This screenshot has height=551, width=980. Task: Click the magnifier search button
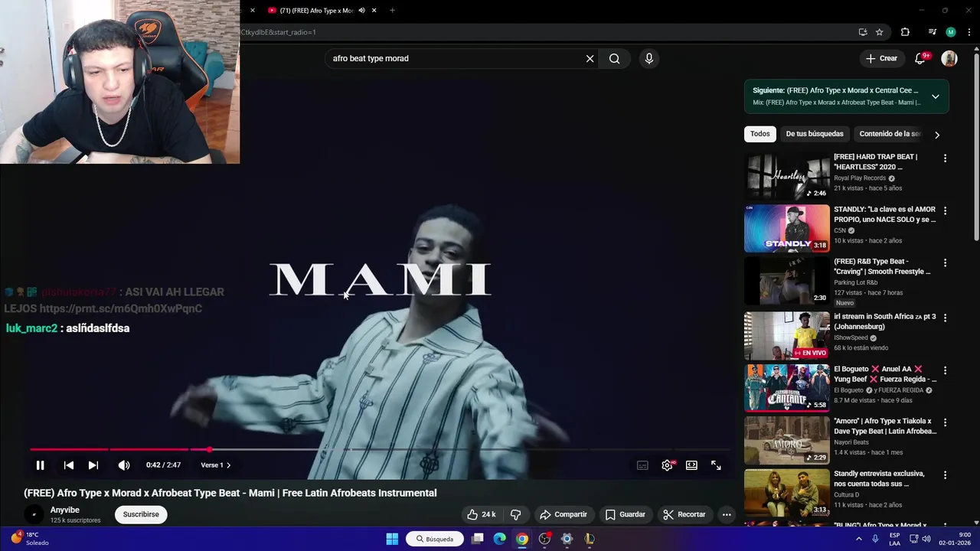click(x=614, y=58)
